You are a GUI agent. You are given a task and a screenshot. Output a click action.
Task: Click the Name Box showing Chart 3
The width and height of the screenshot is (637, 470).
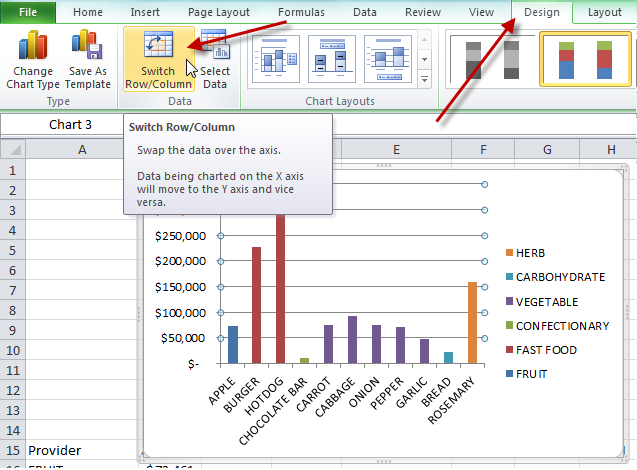pos(62,125)
